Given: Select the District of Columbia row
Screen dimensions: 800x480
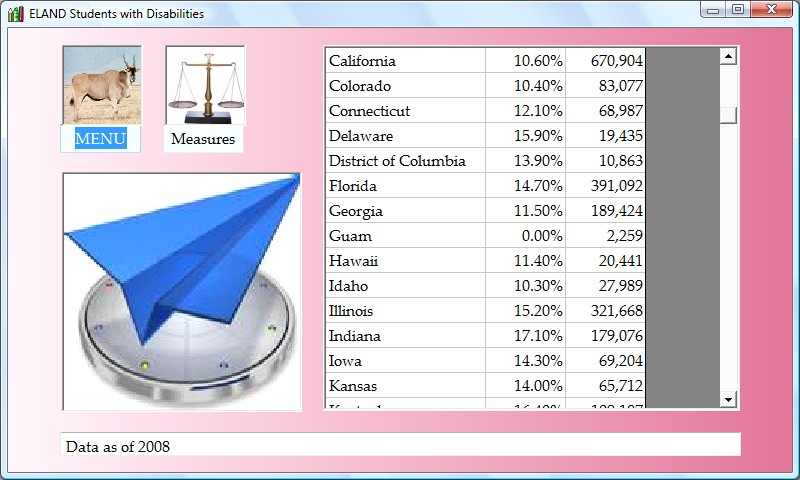Looking at the screenshot, I should click(405, 161).
